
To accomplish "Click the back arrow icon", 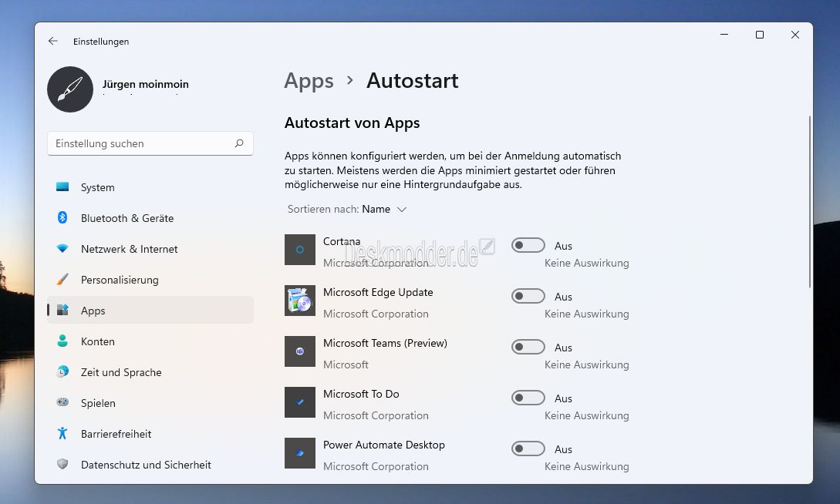I will click(x=52, y=41).
